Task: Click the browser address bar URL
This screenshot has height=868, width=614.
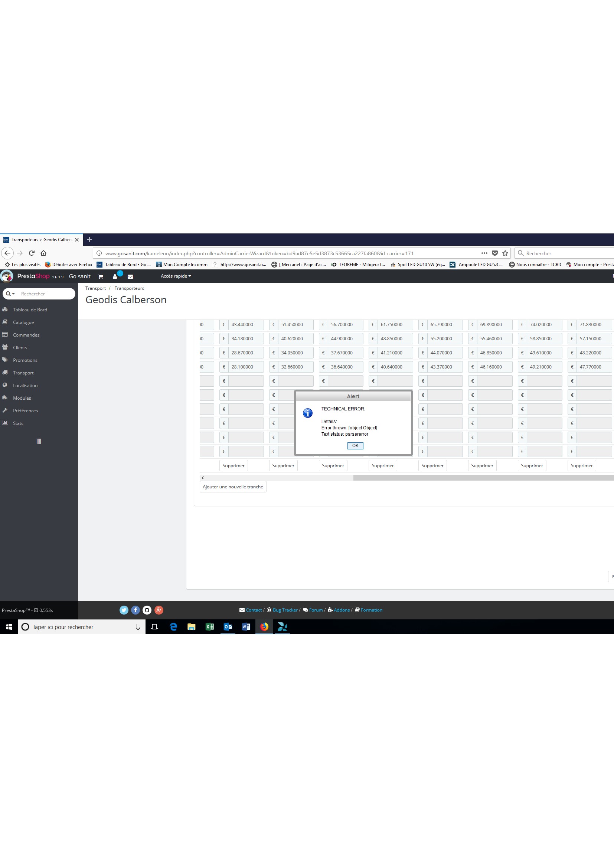Action: coord(259,254)
